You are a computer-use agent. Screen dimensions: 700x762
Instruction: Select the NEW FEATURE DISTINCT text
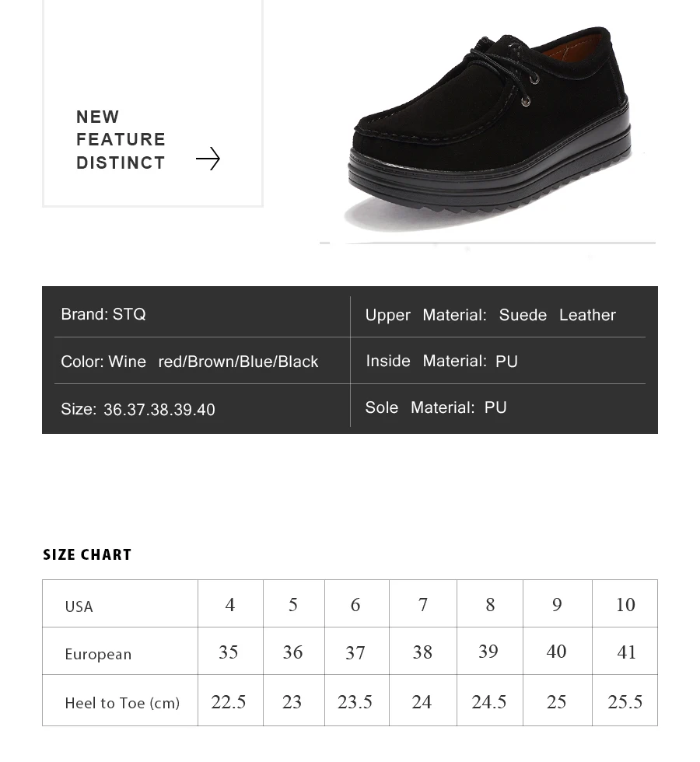click(121, 139)
